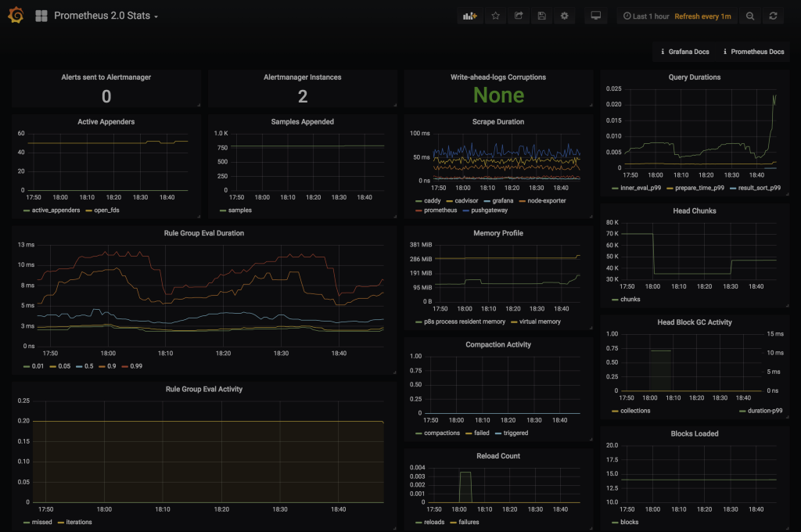The image size is (801, 532).
Task: Toggle the 0.9 quantile legend entry
Action: click(x=111, y=366)
